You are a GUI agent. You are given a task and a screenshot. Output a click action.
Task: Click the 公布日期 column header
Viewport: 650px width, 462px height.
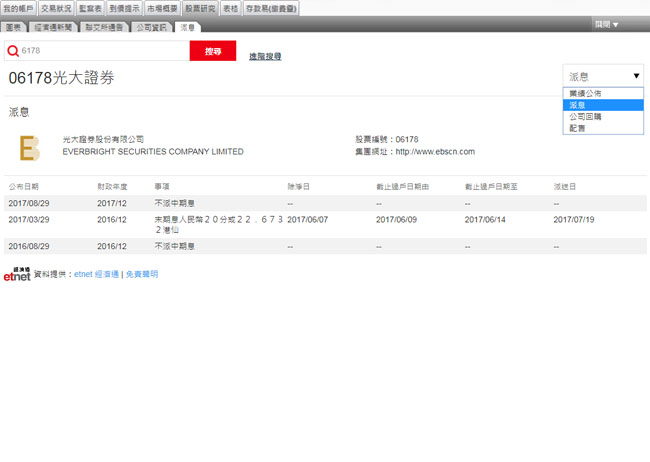[24, 187]
